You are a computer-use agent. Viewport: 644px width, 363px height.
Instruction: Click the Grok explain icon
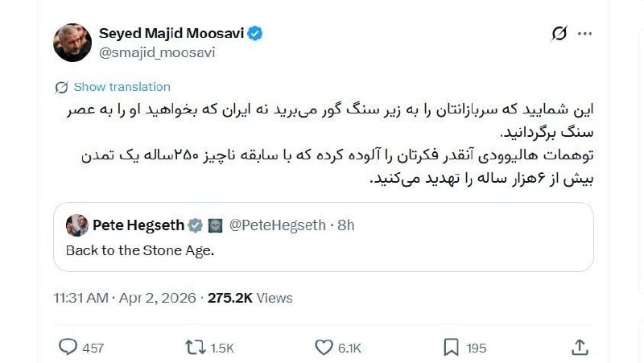[559, 34]
